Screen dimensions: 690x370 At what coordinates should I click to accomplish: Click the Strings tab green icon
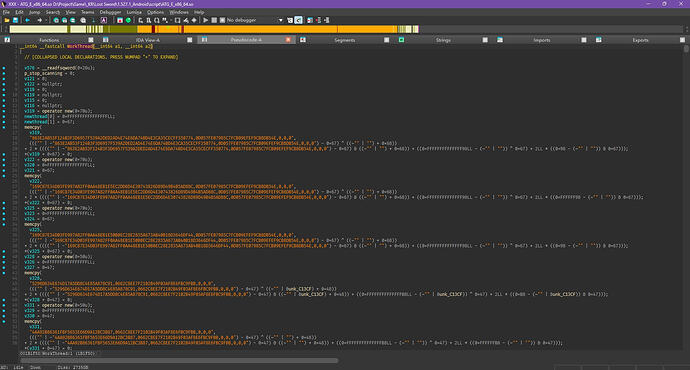tap(401, 40)
